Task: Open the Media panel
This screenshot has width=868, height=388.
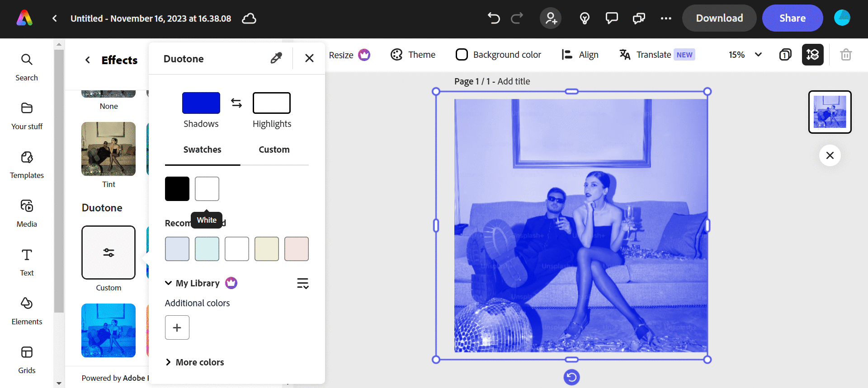Action: pos(27,213)
